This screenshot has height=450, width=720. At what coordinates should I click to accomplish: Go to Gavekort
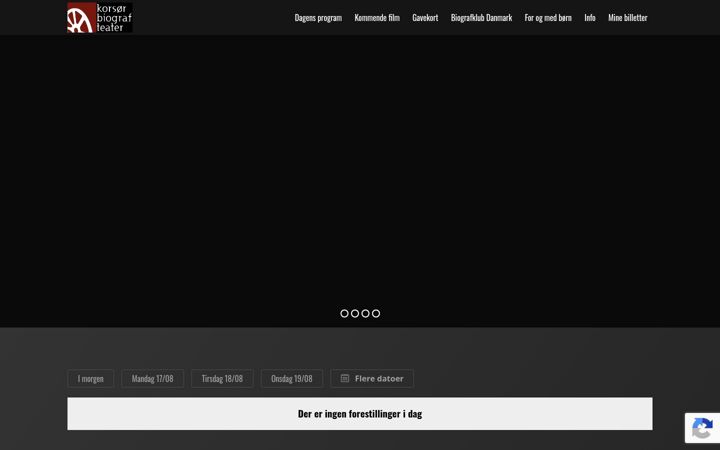click(425, 18)
